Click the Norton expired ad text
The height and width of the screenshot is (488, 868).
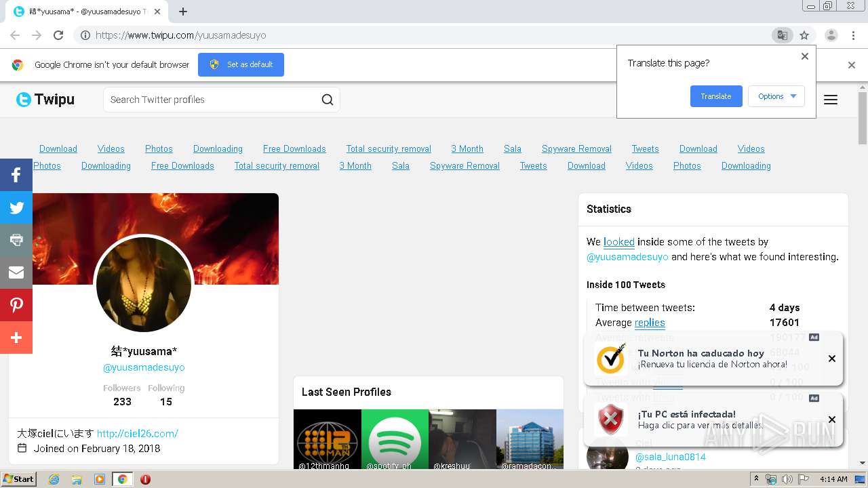pyautogui.click(x=712, y=359)
